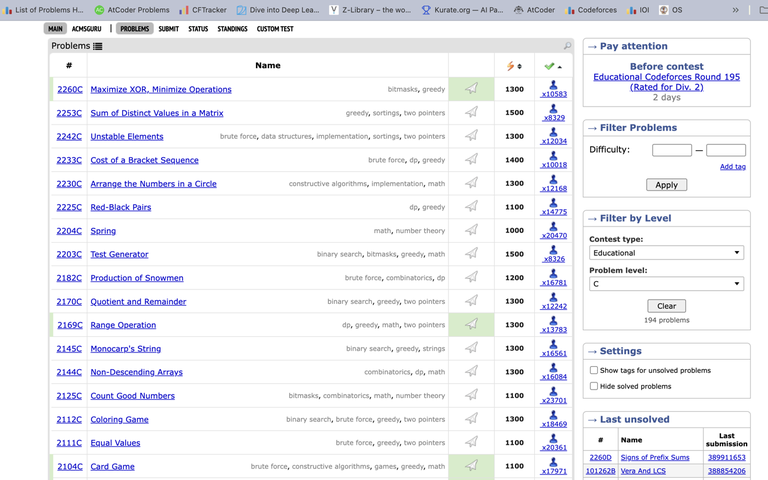Image resolution: width=768 pixels, height=480 pixels.
Task: Click submit plane icon in Test Generator row
Action: pyautogui.click(x=471, y=253)
